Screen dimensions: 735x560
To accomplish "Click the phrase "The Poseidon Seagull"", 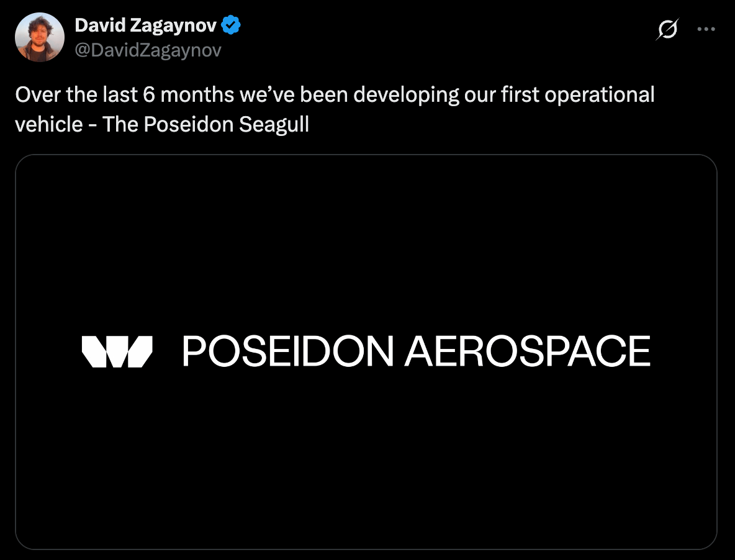I will point(205,125).
